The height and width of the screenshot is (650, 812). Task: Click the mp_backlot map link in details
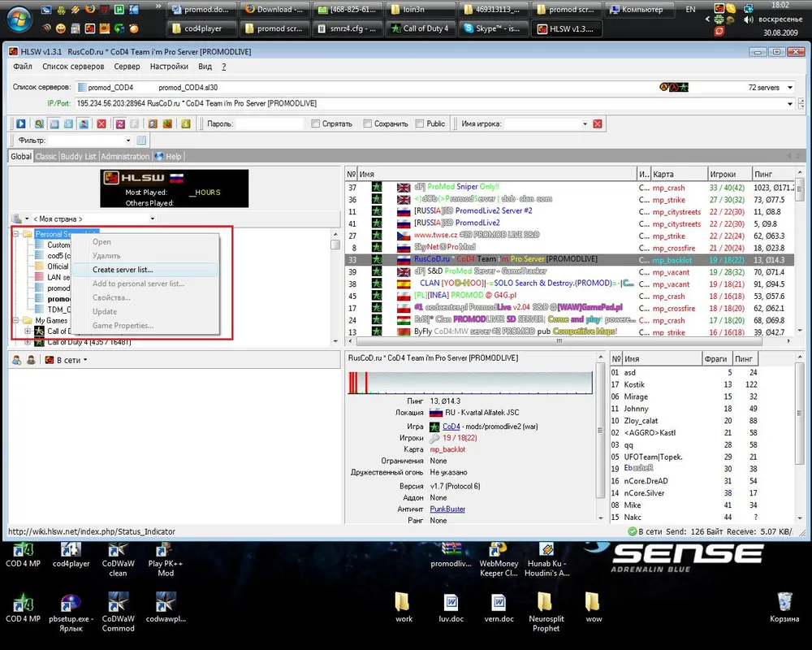click(x=447, y=449)
